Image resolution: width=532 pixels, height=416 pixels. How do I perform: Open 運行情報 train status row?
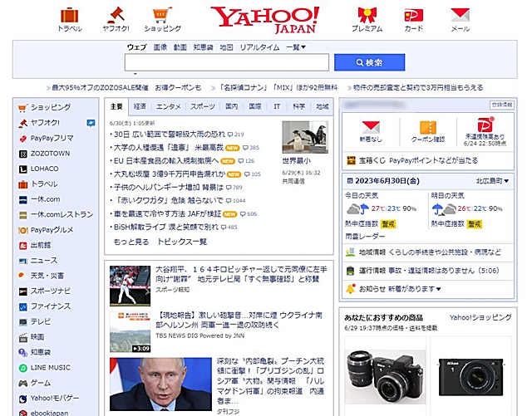[x=428, y=271]
